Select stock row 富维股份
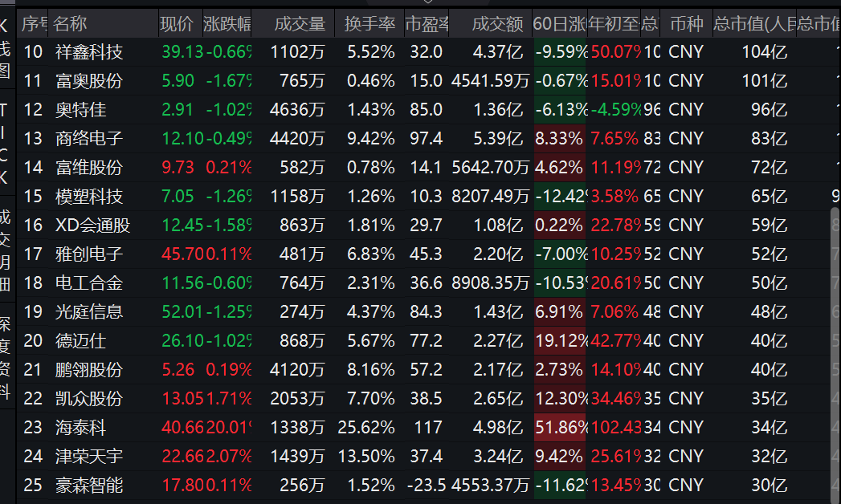The image size is (841, 504). coord(429,168)
